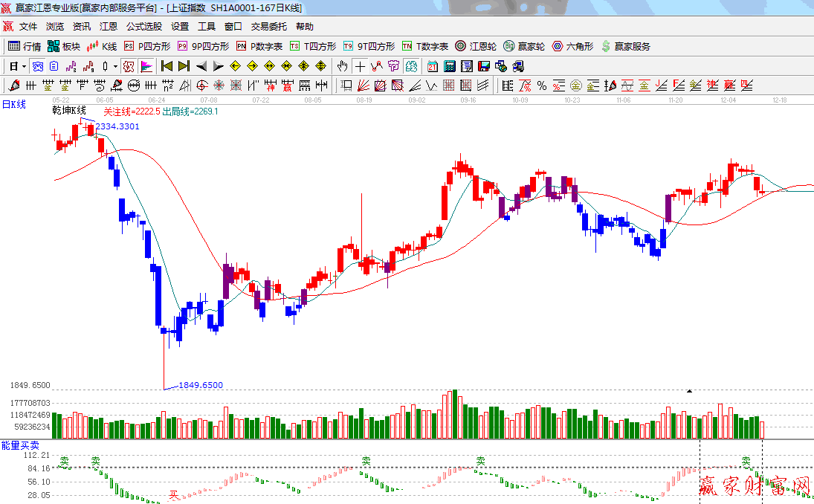Open the 交易委托 menu
Screen dimensions: 814x504
268,27
